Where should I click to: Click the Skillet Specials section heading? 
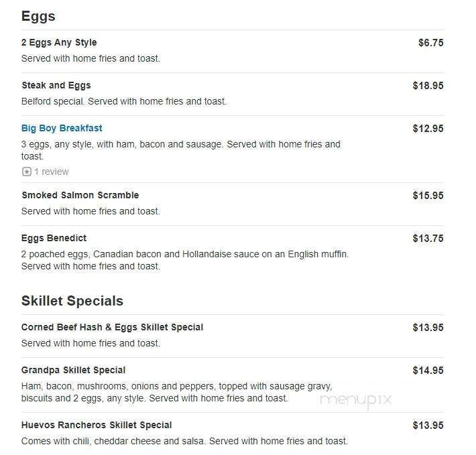pos(72,301)
